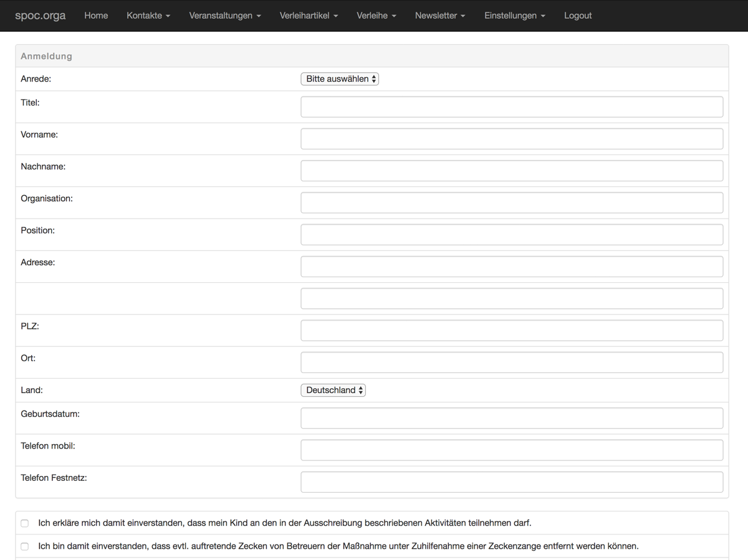Screen dimensions: 748x560
Task: Select the Telefon Festnetz field
Action: pyautogui.click(x=512, y=482)
